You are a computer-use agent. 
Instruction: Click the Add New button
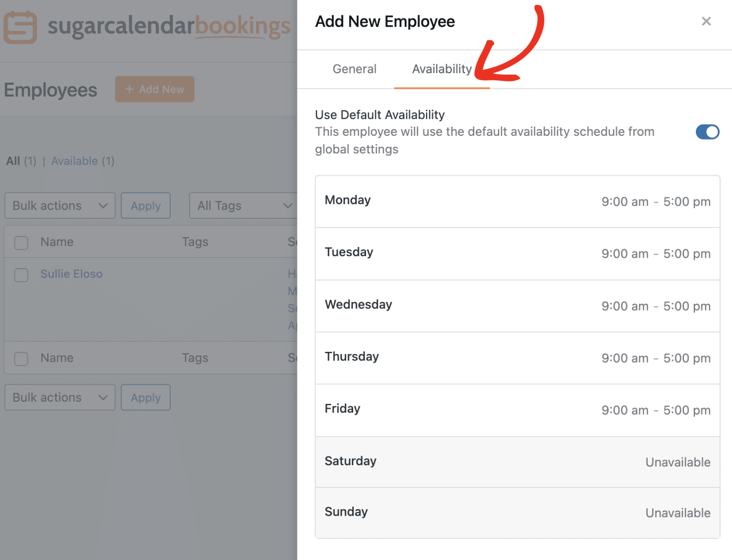coord(155,89)
